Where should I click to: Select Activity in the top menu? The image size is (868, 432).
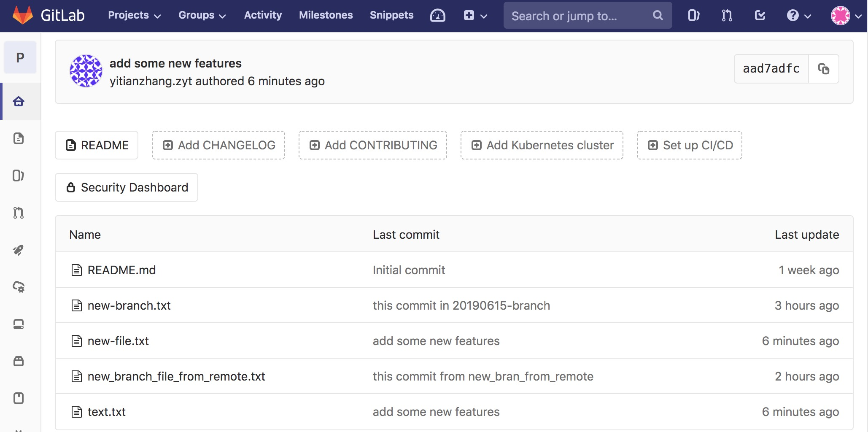(x=263, y=15)
